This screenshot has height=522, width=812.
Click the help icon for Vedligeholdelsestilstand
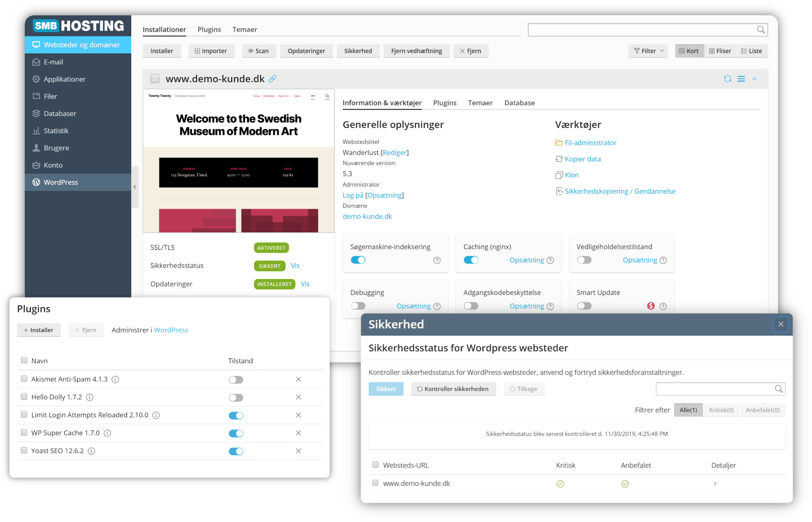663,260
